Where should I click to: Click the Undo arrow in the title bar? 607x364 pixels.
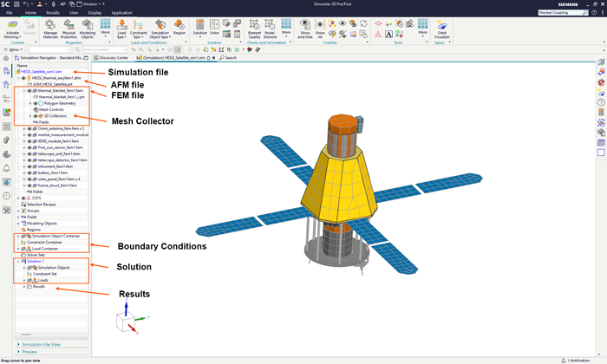coord(26,3)
